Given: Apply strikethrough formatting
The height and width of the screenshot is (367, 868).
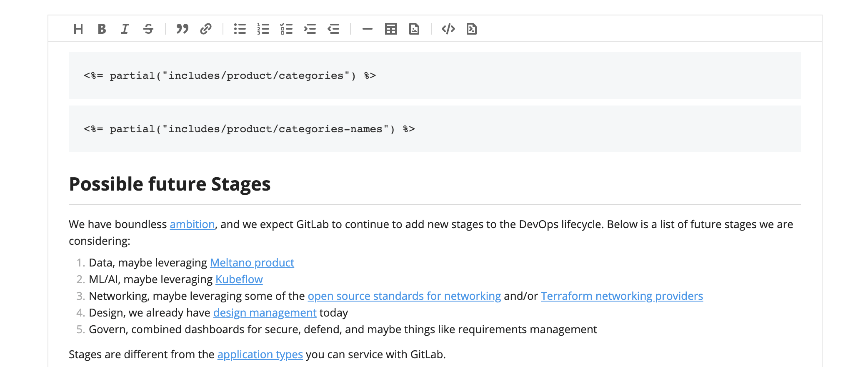Looking at the screenshot, I should click(148, 29).
